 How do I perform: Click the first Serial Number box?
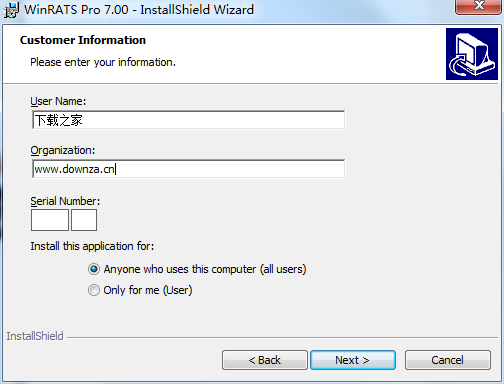(50, 220)
